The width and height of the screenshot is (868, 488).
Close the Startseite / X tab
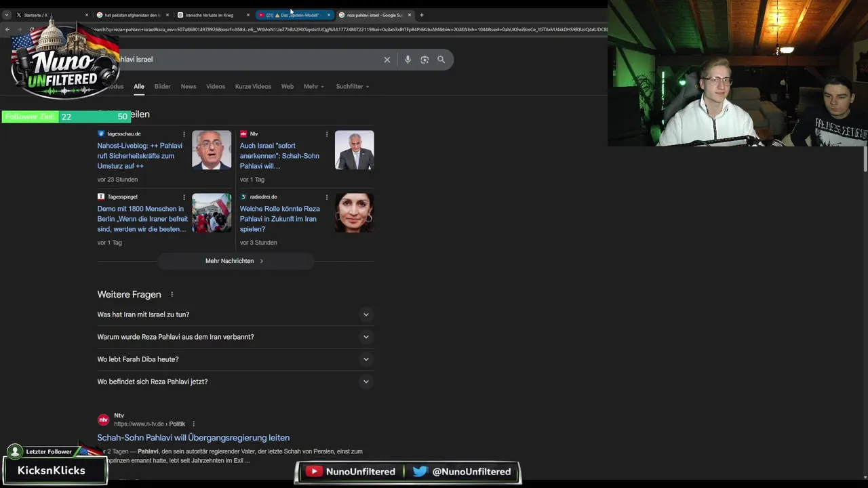click(x=87, y=15)
